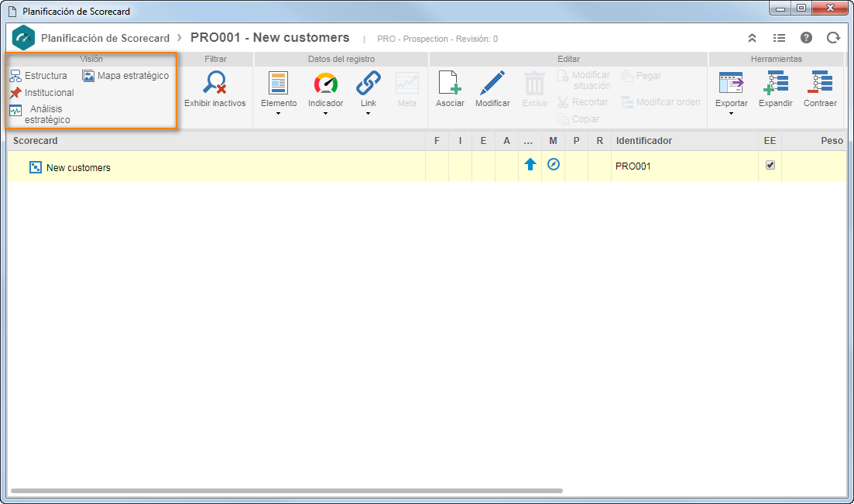This screenshot has width=854, height=504.
Task: Toggle EE checkbox for PRO001
Action: coord(770,165)
